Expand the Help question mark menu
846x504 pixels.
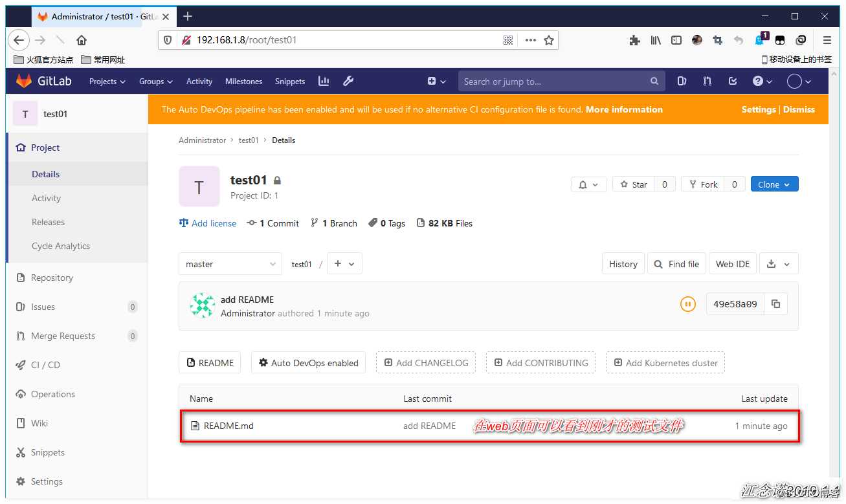[763, 82]
